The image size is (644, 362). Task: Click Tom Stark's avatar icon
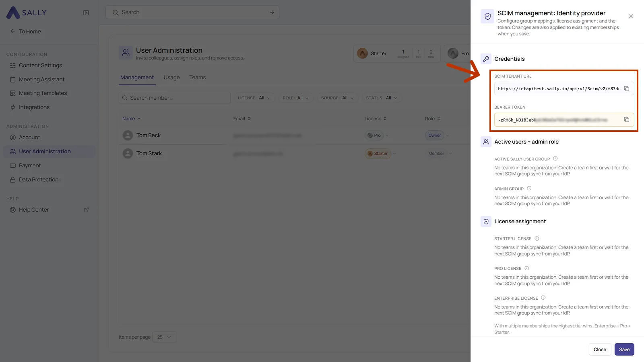128,153
